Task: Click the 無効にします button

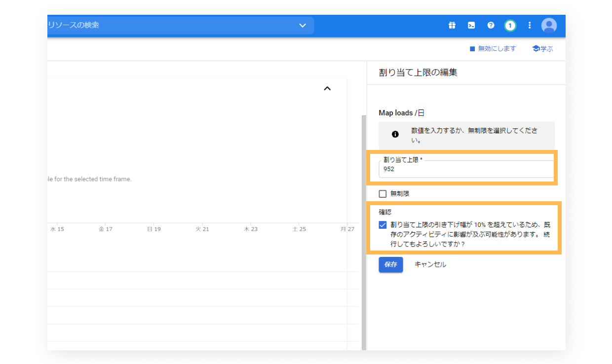Action: click(493, 49)
